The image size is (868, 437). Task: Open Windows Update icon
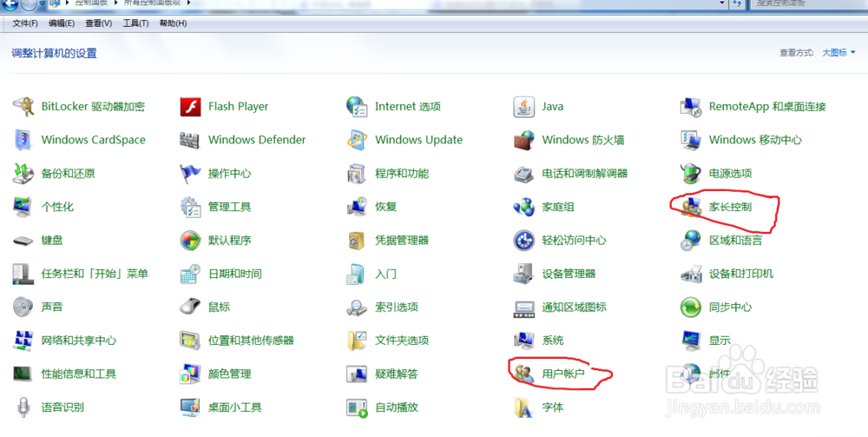point(357,140)
